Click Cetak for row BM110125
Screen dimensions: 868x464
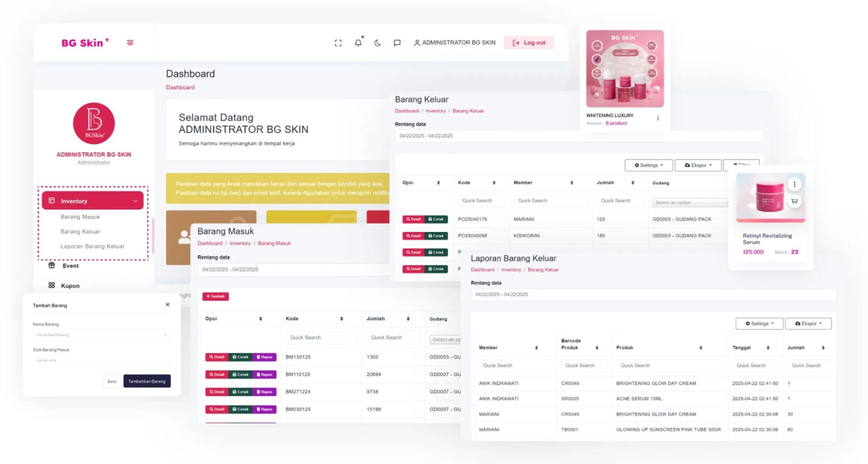click(241, 374)
